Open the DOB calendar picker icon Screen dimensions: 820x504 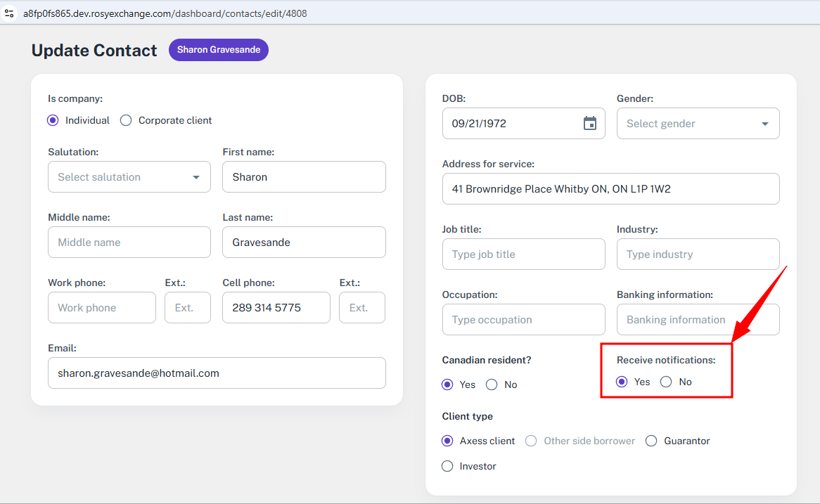tap(589, 124)
